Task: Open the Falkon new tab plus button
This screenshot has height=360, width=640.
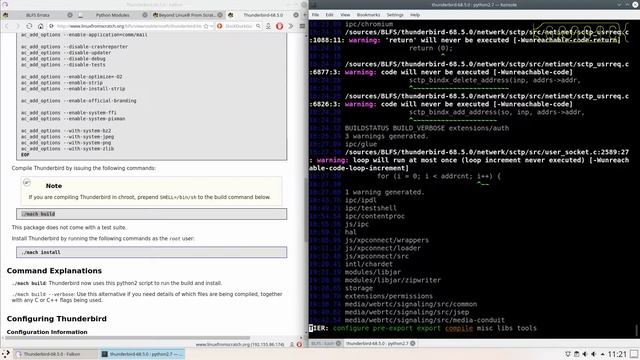Action: tap(305, 15)
